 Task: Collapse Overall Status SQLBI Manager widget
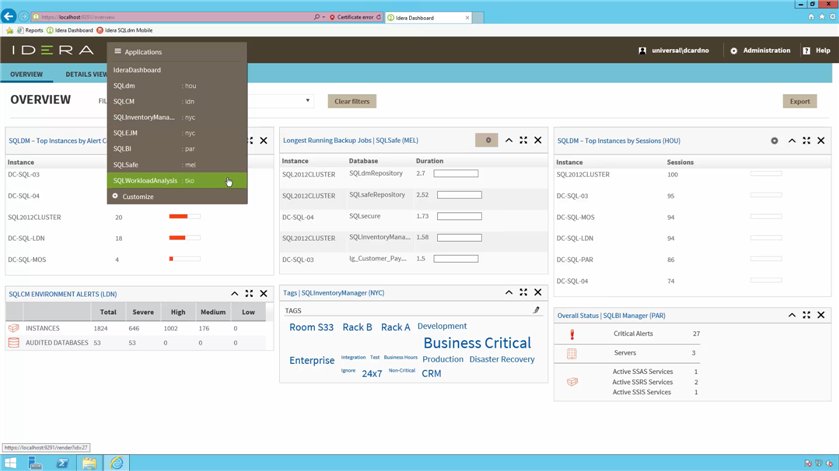click(792, 315)
